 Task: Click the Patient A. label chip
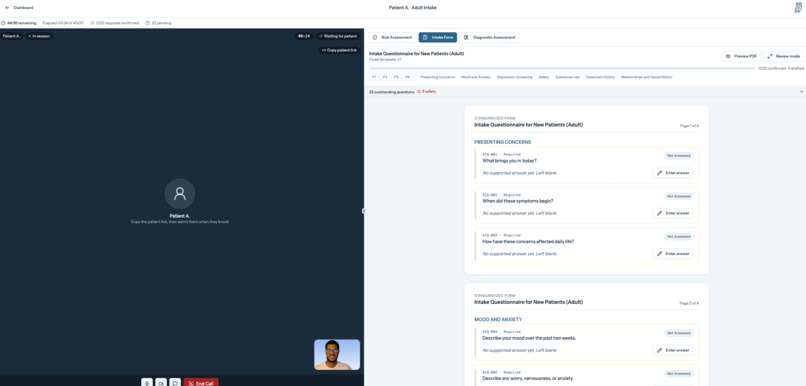[x=11, y=36]
